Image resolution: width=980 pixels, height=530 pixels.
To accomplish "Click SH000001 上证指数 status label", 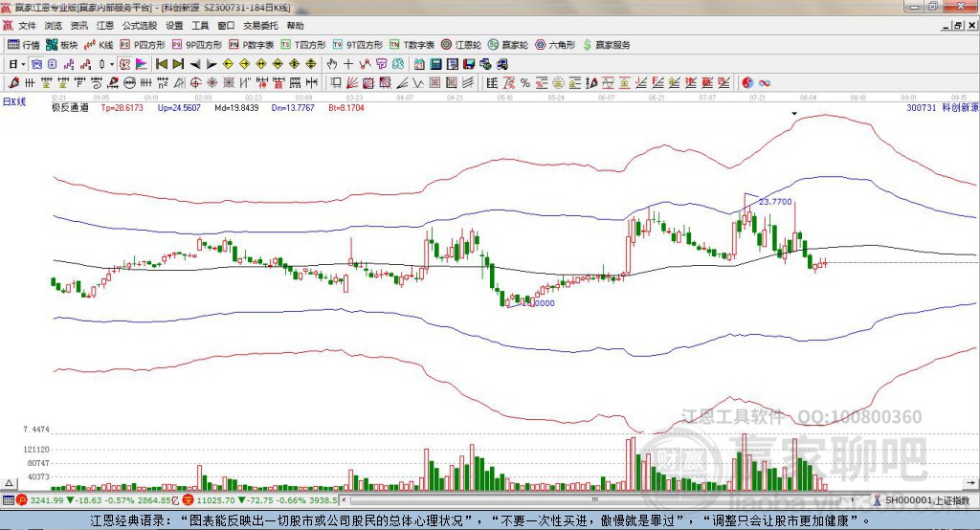I will coord(927,500).
